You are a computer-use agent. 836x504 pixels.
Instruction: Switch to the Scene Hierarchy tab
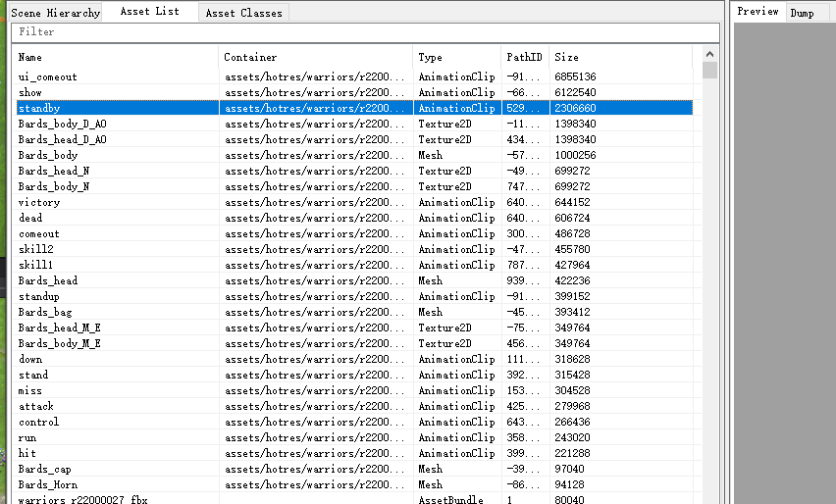pos(55,13)
